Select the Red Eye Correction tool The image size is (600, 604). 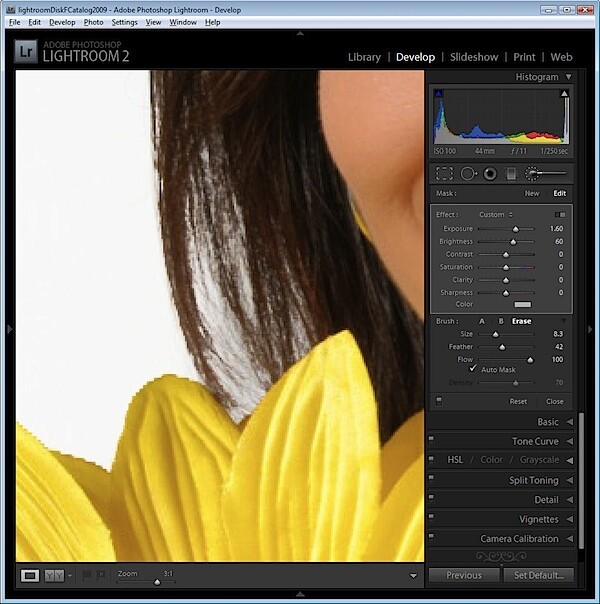pos(490,174)
